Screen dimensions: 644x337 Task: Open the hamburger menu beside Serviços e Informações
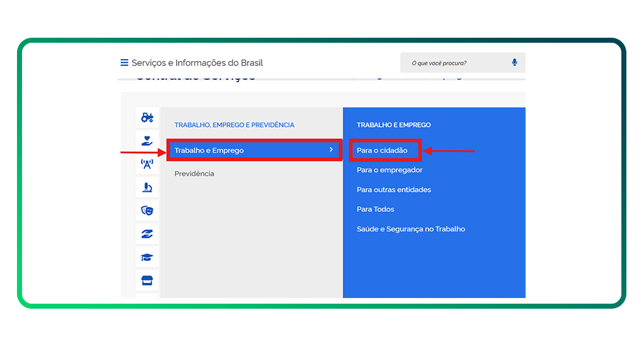point(125,63)
